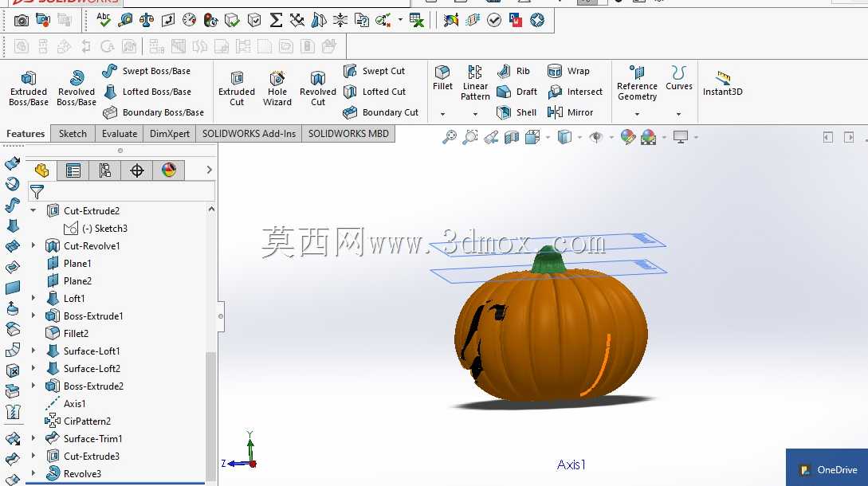Open SOLIDWORKS MBD tab
This screenshot has height=486, width=868.
(x=348, y=133)
